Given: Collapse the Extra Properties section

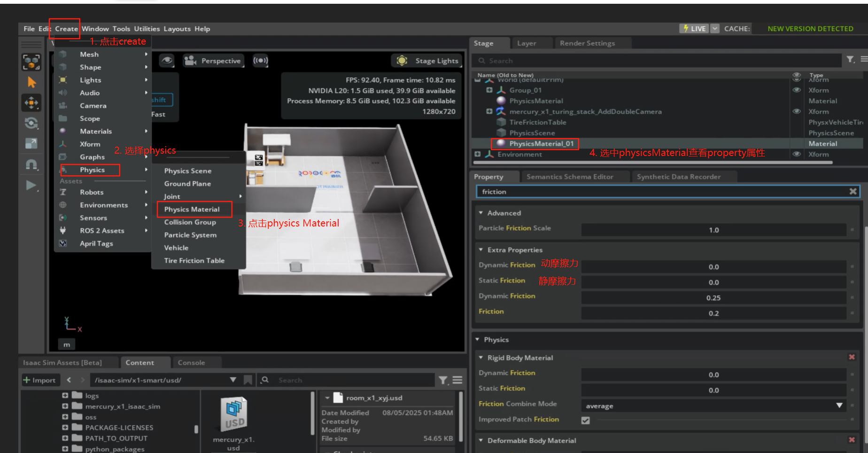Looking at the screenshot, I should point(481,250).
